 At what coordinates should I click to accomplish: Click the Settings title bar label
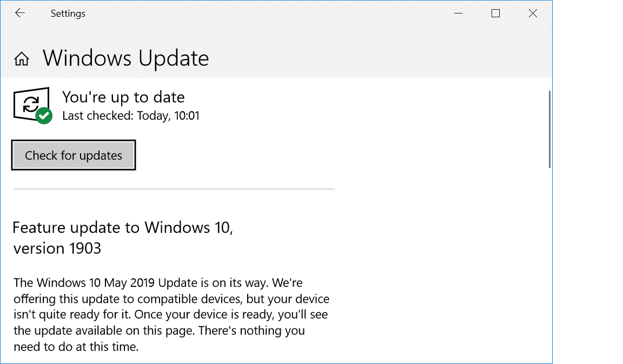click(x=68, y=14)
